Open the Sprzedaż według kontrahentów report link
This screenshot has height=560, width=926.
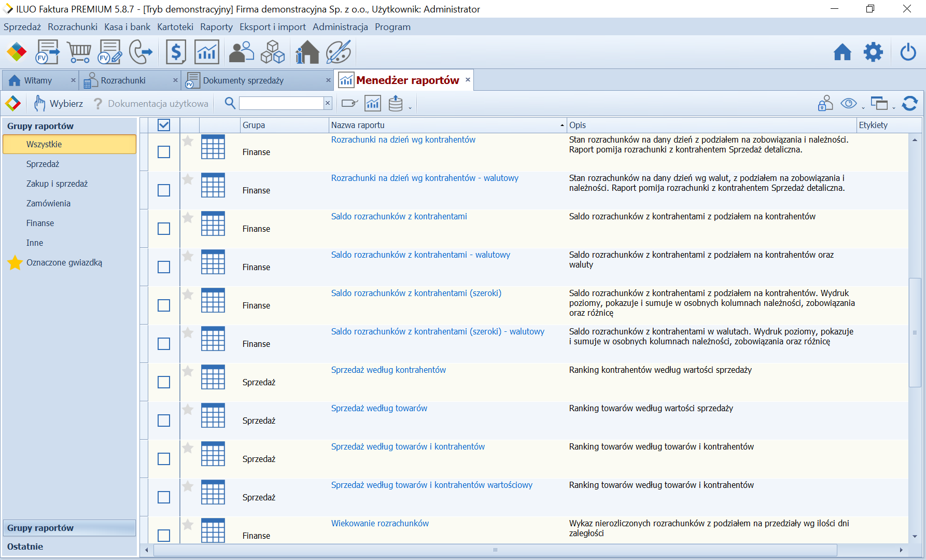coord(388,370)
